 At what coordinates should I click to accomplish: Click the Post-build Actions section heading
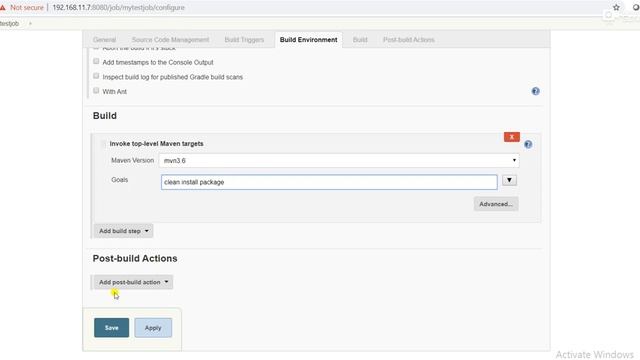(x=135, y=258)
